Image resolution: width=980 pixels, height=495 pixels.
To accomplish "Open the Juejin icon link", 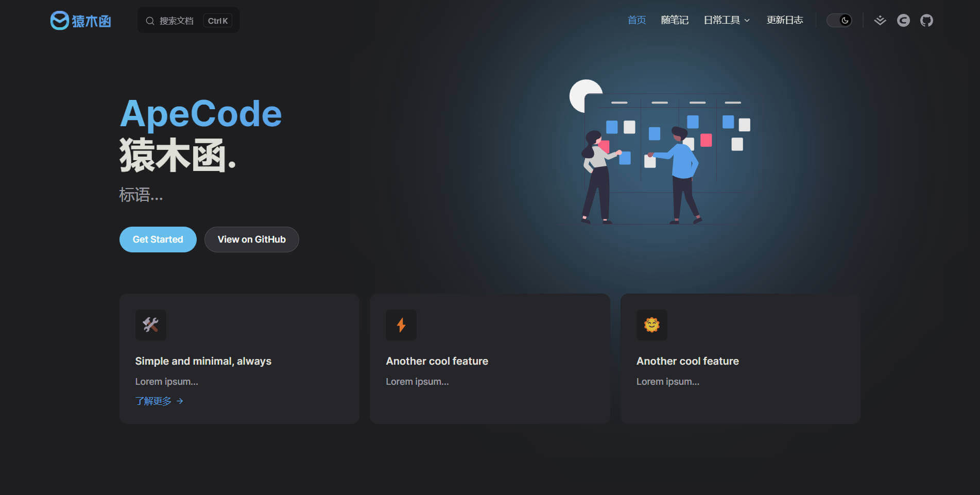I will click(x=880, y=20).
